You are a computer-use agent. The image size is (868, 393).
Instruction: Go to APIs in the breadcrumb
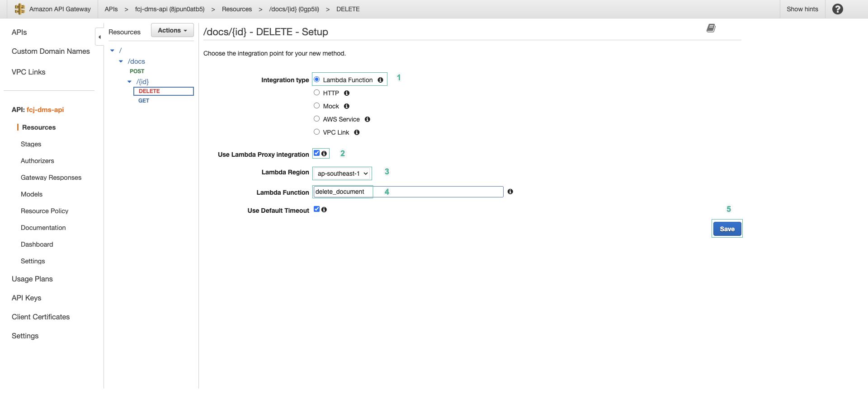coord(111,9)
